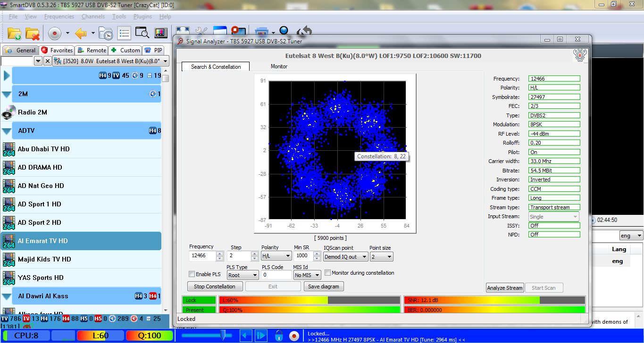
Task: Open the Point size dropdown
Action: pyautogui.click(x=381, y=256)
